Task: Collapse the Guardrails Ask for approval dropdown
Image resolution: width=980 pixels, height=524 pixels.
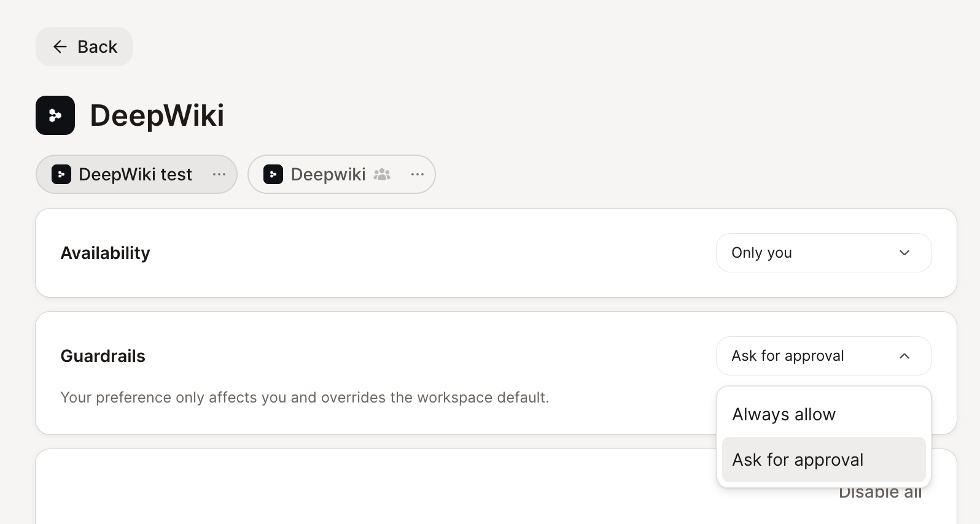Action: click(823, 356)
